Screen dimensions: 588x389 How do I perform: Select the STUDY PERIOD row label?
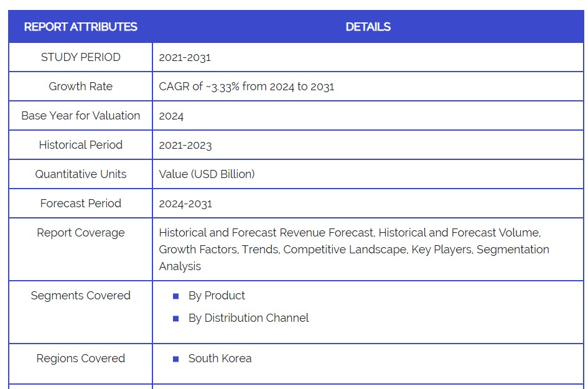point(80,57)
